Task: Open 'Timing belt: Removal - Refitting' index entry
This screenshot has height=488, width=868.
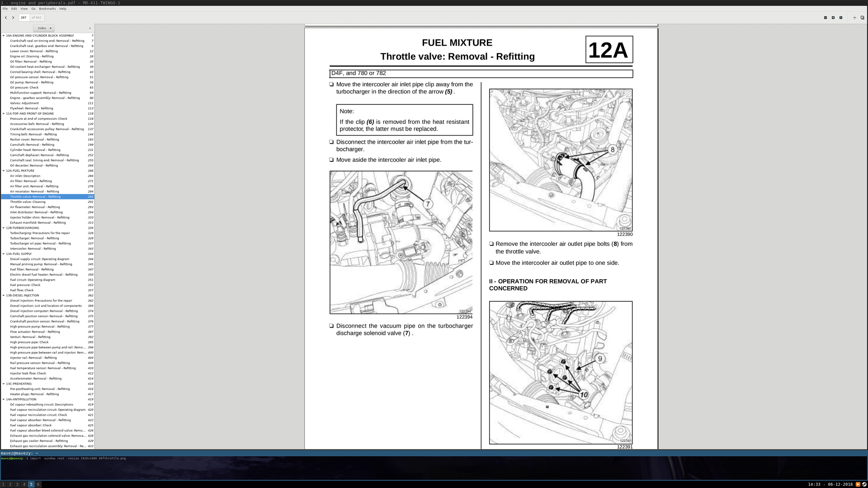Action: 47,134
